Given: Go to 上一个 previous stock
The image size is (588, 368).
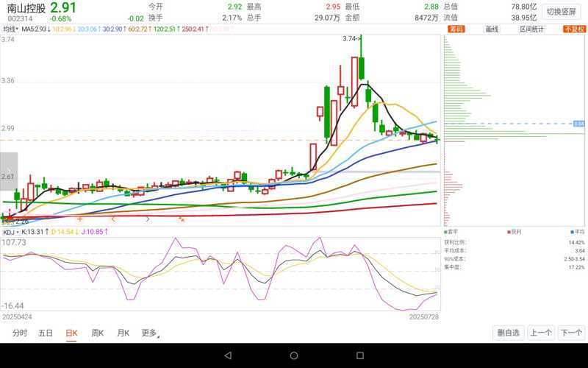Looking at the screenshot, I should tap(541, 333).
